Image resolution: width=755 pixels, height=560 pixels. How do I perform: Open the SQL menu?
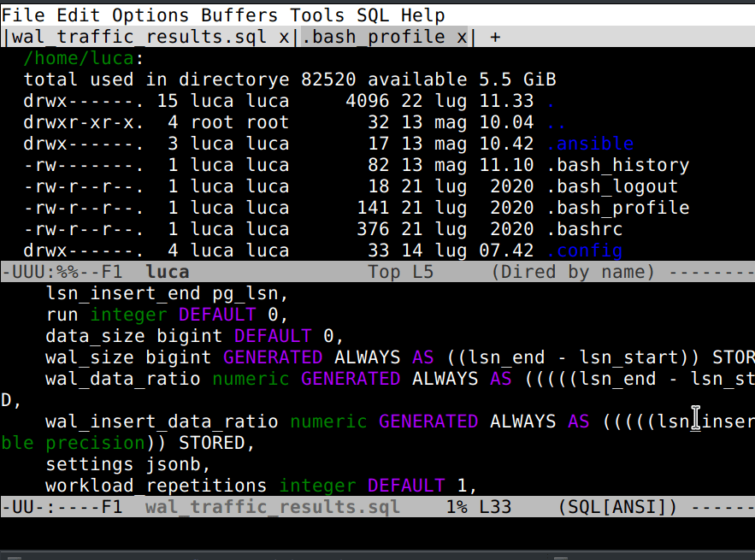(377, 15)
